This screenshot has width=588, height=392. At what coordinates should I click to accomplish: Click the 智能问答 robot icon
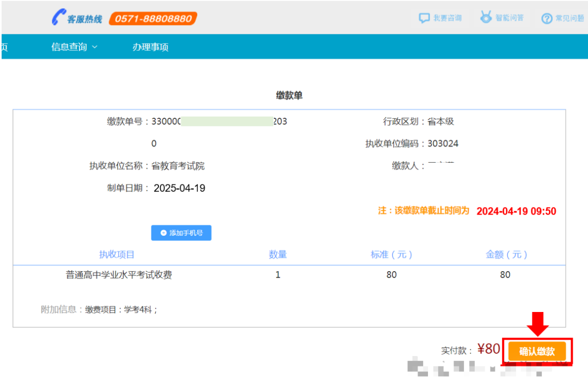pyautogui.click(x=486, y=17)
